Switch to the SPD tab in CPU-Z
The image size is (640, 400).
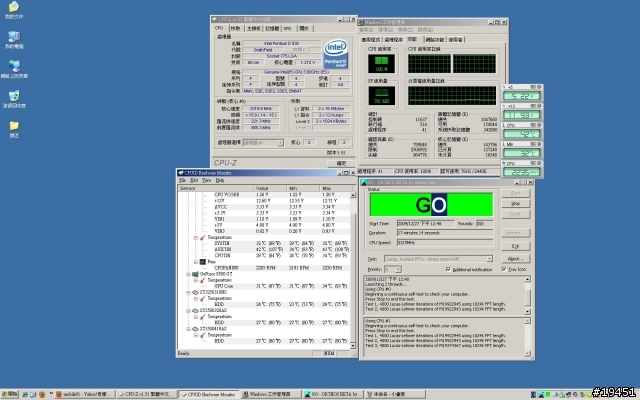coord(288,28)
